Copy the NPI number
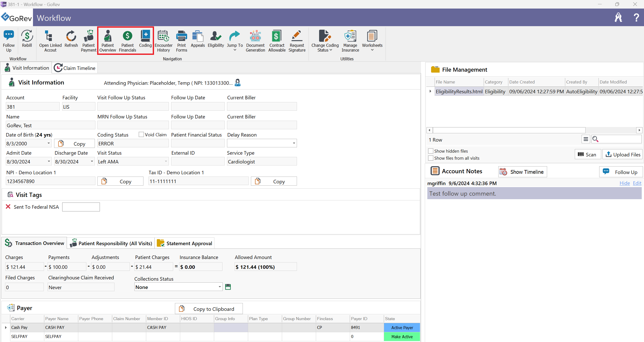 pyautogui.click(x=120, y=181)
